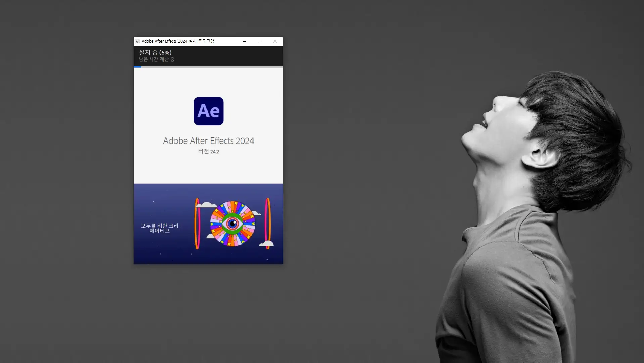Click the '설치 중 (5%)' status text
This screenshot has width=644, height=363.
[x=155, y=52]
